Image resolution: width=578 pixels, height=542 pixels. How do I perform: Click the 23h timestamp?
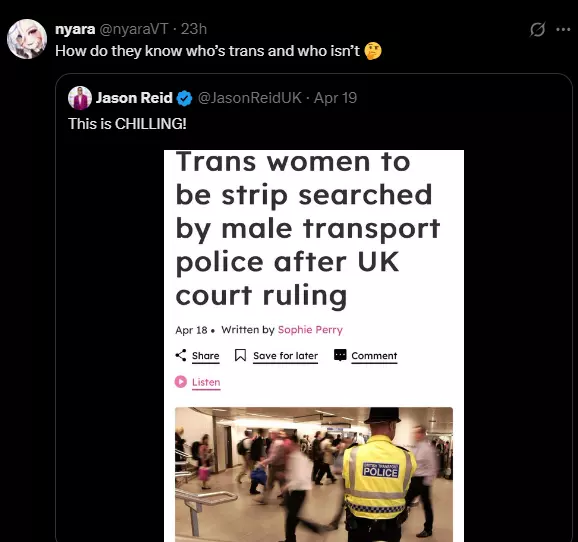pos(194,29)
